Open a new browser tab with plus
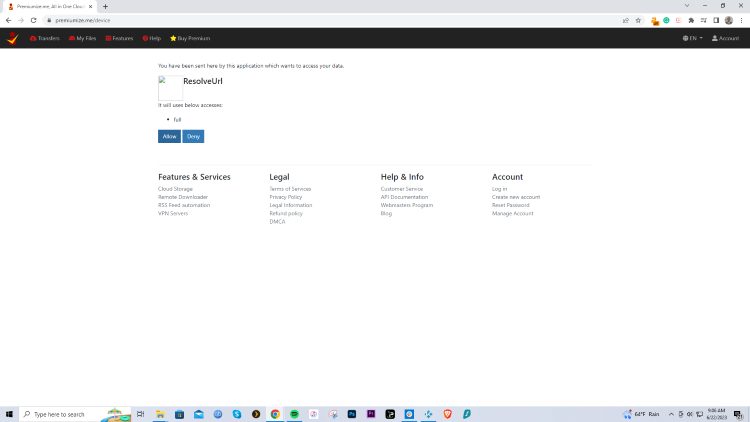Viewport: 750px width, 422px height. [105, 7]
